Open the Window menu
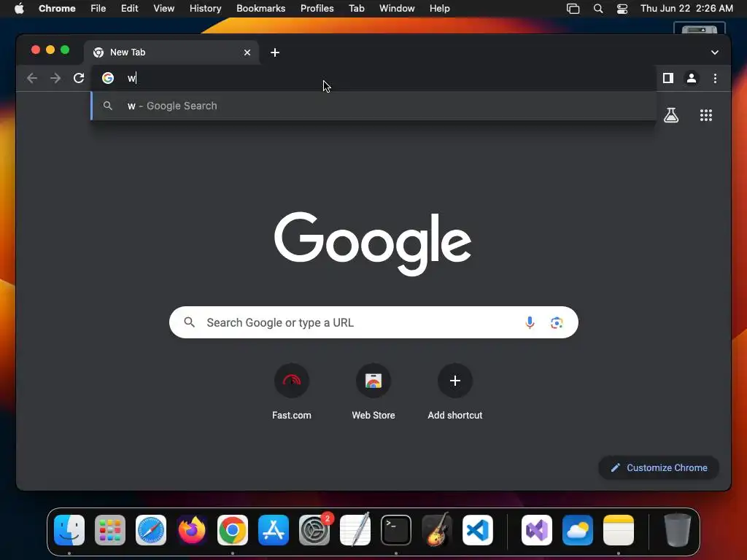 (x=397, y=9)
